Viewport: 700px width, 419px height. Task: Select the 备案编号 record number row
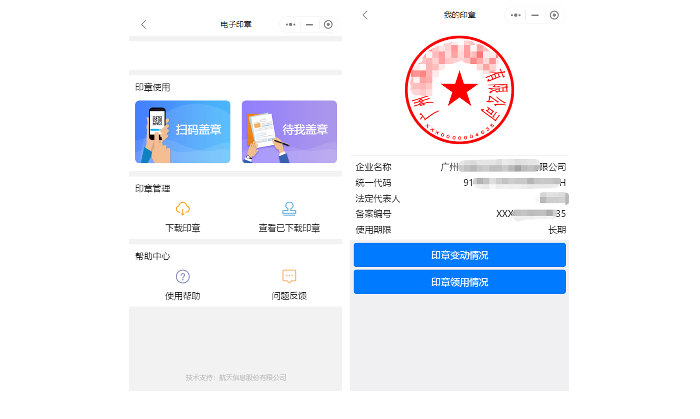pyautogui.click(x=460, y=214)
